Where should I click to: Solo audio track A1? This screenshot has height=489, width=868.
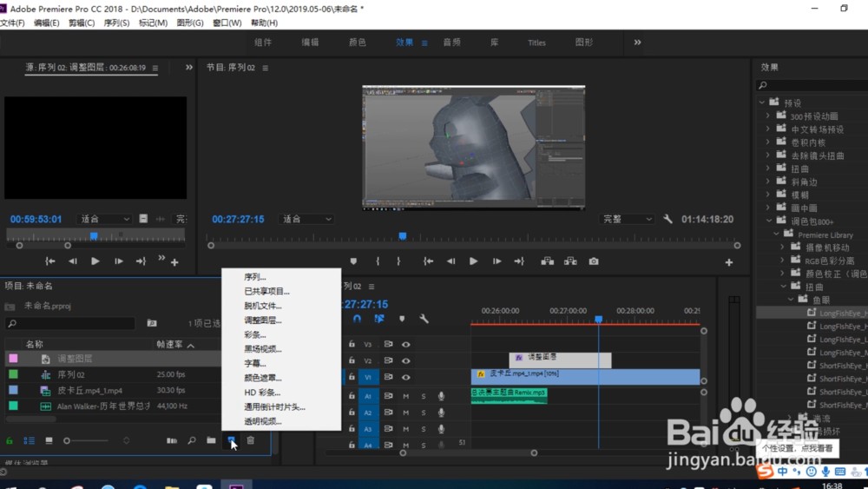click(x=424, y=396)
